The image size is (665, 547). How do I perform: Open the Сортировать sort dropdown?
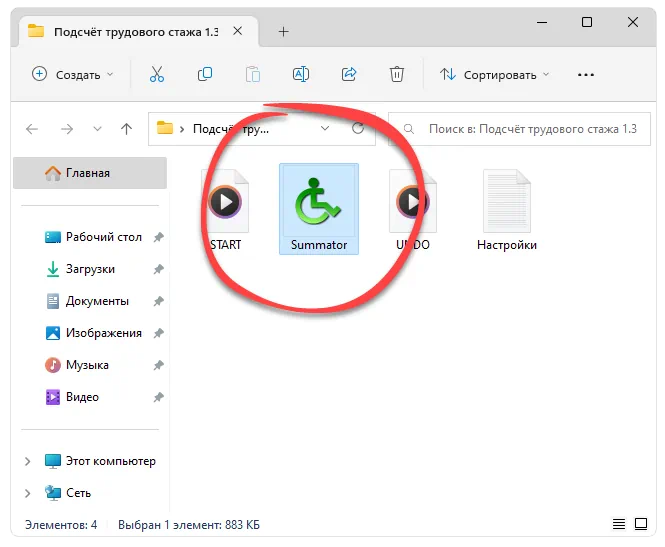pos(495,75)
